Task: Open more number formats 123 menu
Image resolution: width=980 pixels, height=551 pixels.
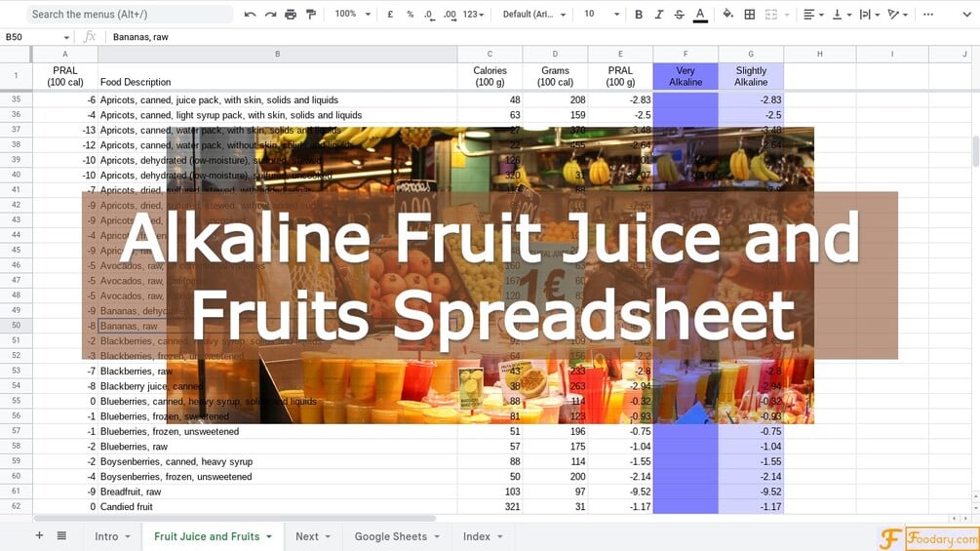Action: point(473,14)
